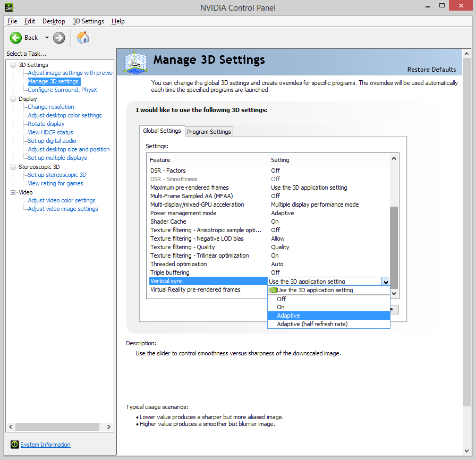Select the Multi-display/mixed-GPU acceleration row

click(x=269, y=205)
